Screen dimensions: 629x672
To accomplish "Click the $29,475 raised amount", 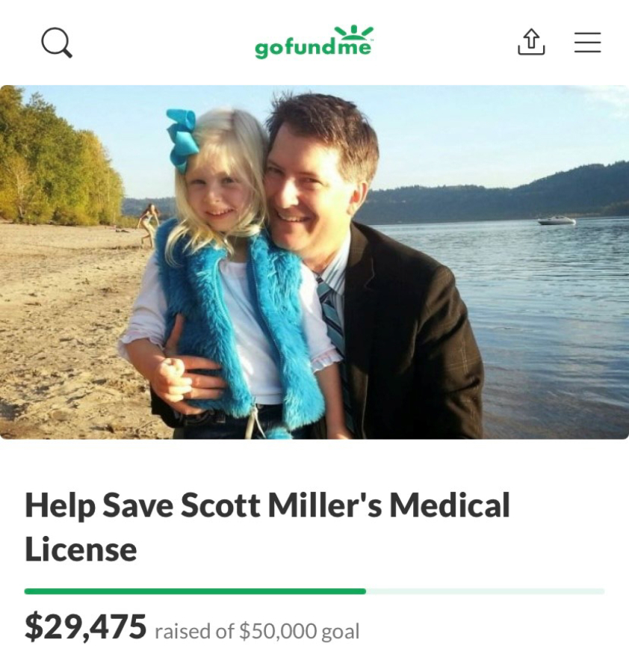I will [x=85, y=627].
